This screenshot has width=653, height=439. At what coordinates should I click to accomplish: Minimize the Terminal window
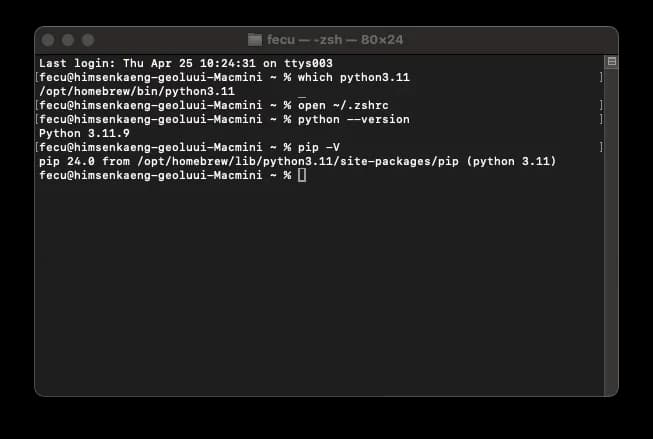(x=67, y=40)
